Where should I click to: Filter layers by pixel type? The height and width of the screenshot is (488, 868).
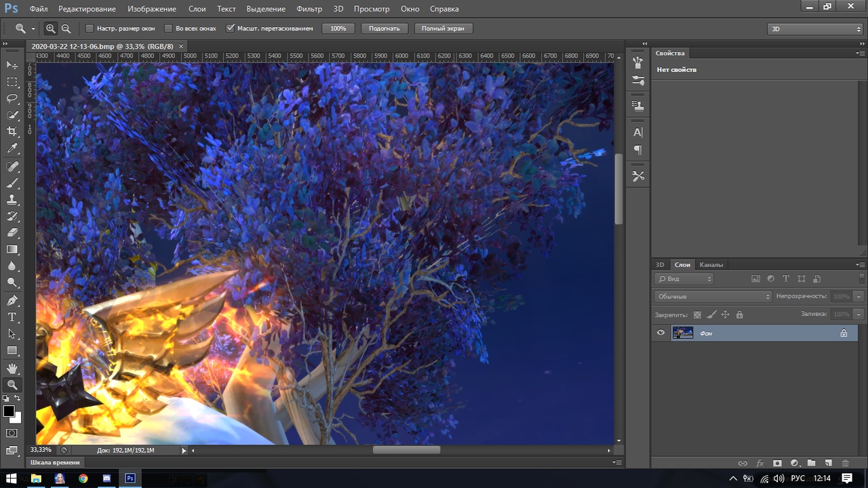(x=755, y=279)
